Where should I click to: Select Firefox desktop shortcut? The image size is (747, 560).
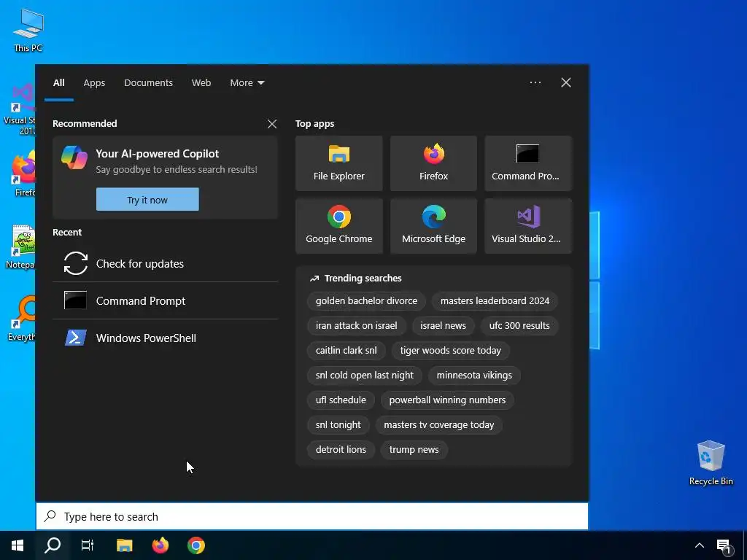[23, 174]
